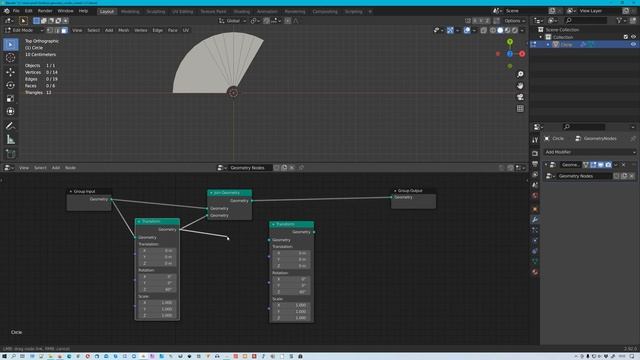Select the Select Box tool in the viewport toolbar
640x360 pixels.
11,44
